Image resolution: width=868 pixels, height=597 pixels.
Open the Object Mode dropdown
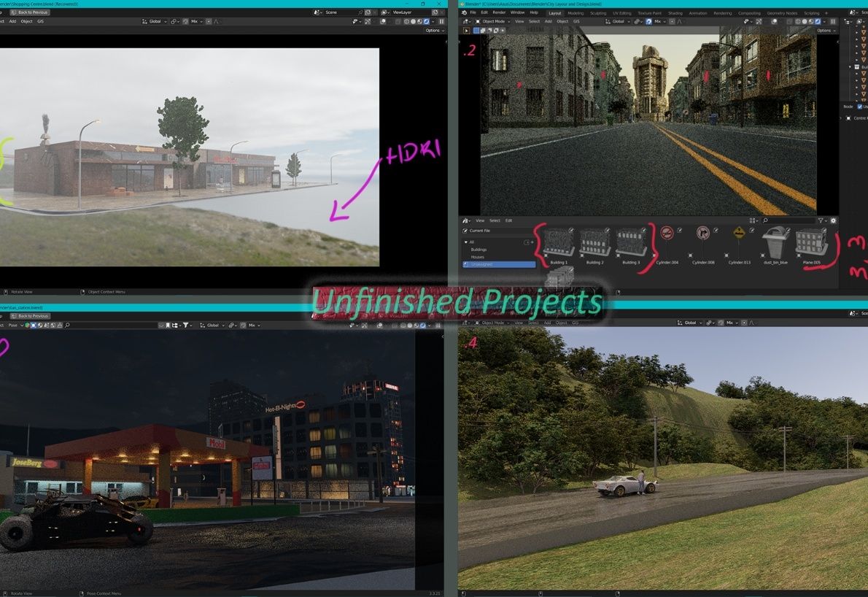pyautogui.click(x=492, y=21)
